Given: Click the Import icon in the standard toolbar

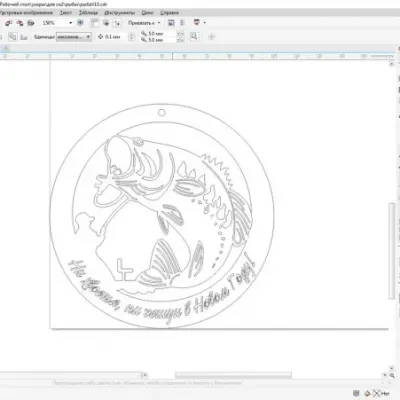Looking at the screenshot, I should [x=9, y=23].
